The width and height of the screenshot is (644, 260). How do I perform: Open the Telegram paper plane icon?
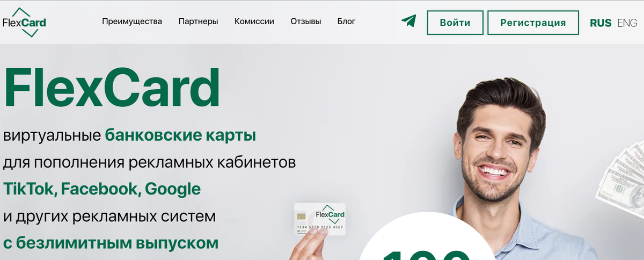(x=408, y=21)
